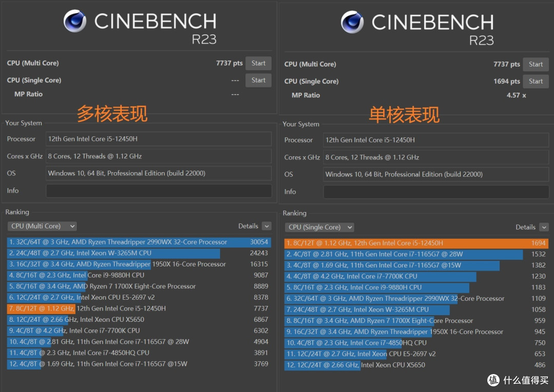Open CPU (Single Core) ranking dropdown

point(320,227)
